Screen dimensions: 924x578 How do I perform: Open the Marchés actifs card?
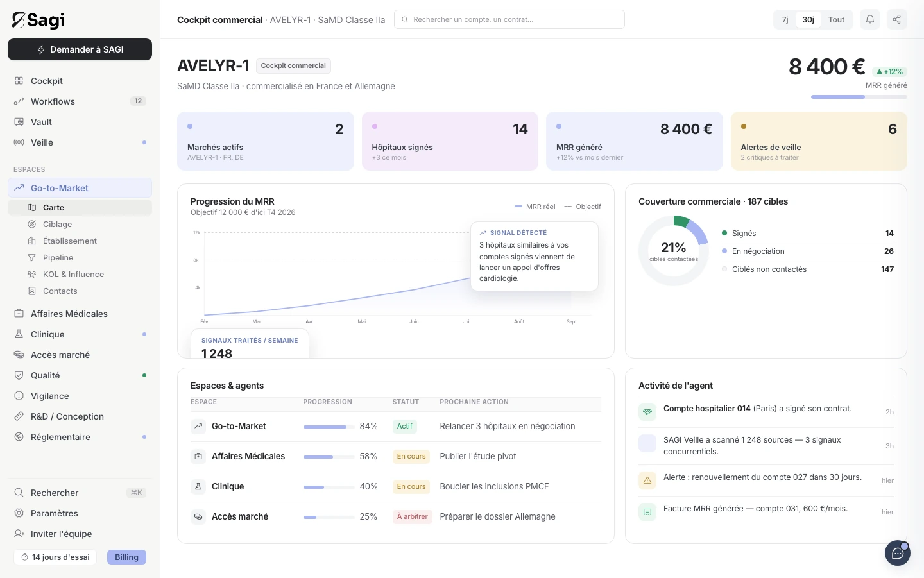[266, 141]
